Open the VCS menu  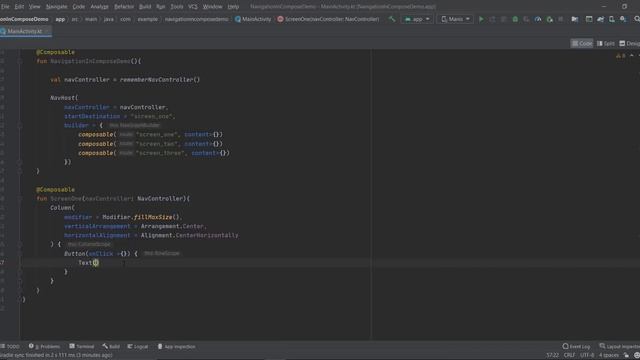(193, 7)
